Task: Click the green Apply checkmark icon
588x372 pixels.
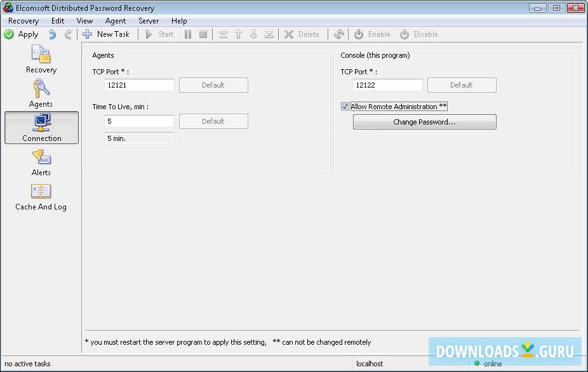Action: click(9, 34)
